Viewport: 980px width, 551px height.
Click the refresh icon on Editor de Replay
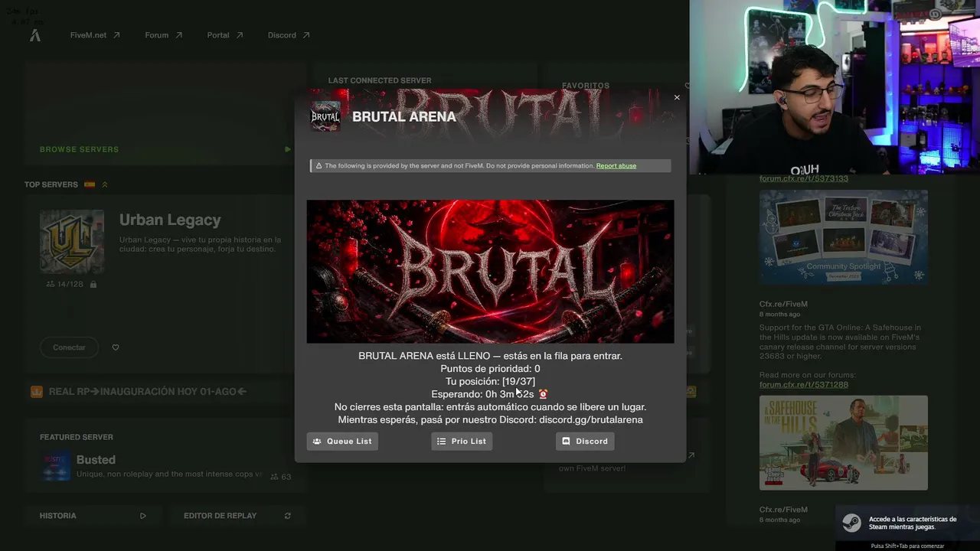(x=288, y=516)
